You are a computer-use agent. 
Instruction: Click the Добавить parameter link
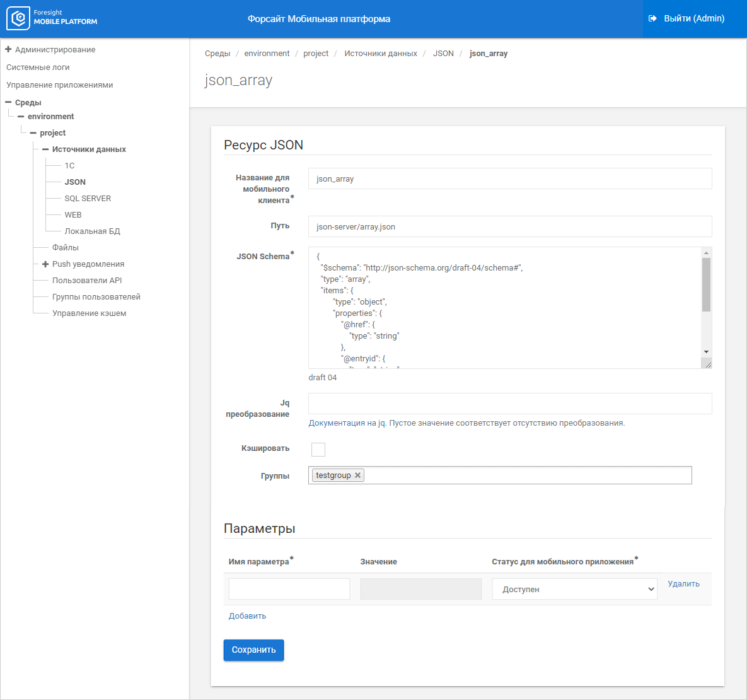click(x=247, y=616)
